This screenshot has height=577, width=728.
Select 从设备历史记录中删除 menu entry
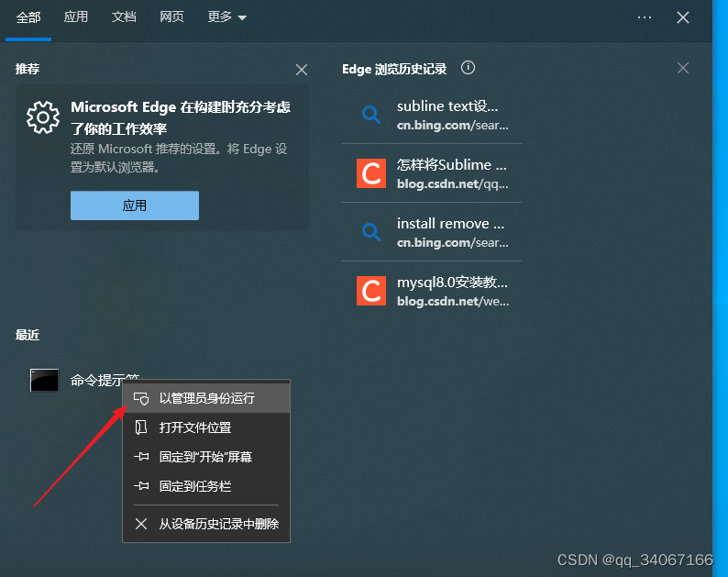pos(206,524)
